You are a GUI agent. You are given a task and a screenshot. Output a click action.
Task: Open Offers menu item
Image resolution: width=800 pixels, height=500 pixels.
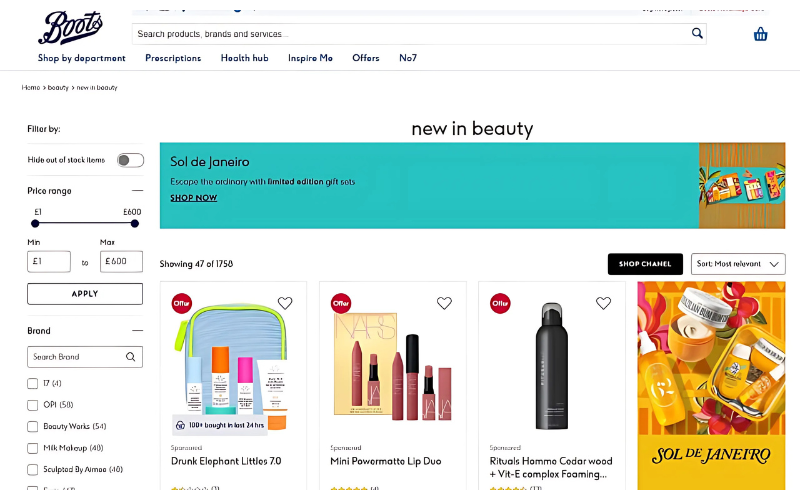pos(366,58)
